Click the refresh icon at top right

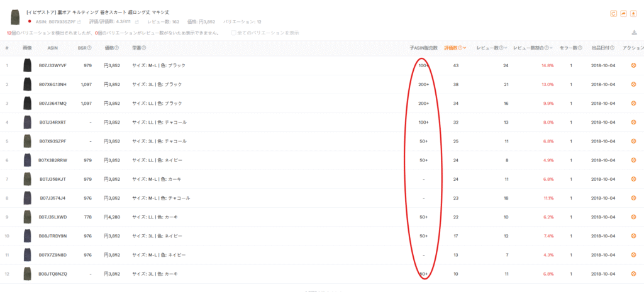(614, 13)
